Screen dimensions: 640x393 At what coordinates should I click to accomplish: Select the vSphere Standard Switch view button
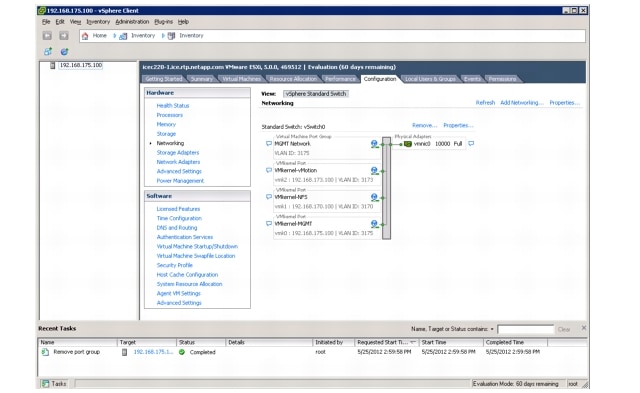(316, 93)
